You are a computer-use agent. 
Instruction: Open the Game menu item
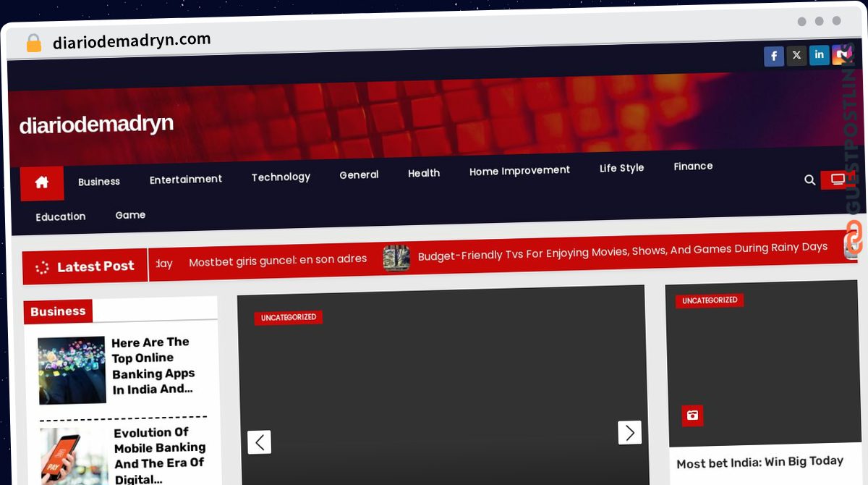point(130,215)
